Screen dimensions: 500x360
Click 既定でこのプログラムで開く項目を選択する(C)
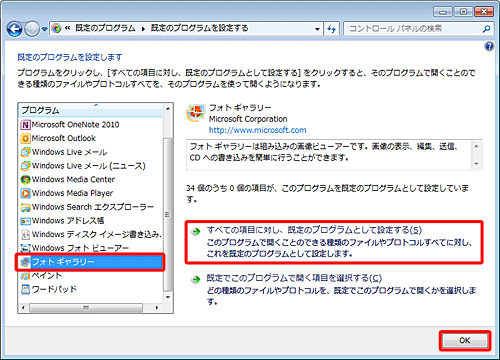pyautogui.click(x=294, y=278)
